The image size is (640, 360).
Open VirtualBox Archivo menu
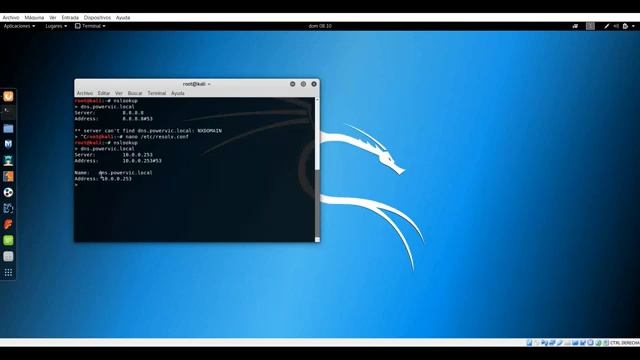11,18
